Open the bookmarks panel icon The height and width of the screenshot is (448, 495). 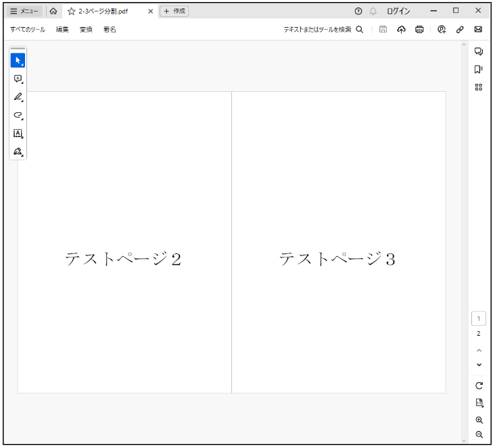tap(479, 70)
